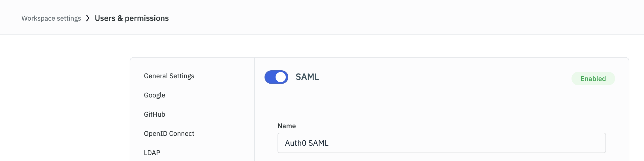The height and width of the screenshot is (161, 644).
Task: Go back to Workspace settings breadcrumb
Action: (x=51, y=18)
